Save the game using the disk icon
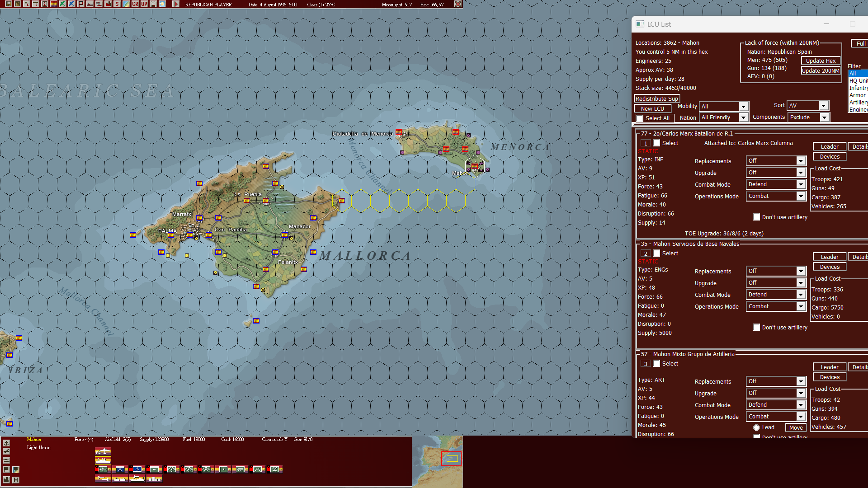 pyautogui.click(x=8, y=4)
